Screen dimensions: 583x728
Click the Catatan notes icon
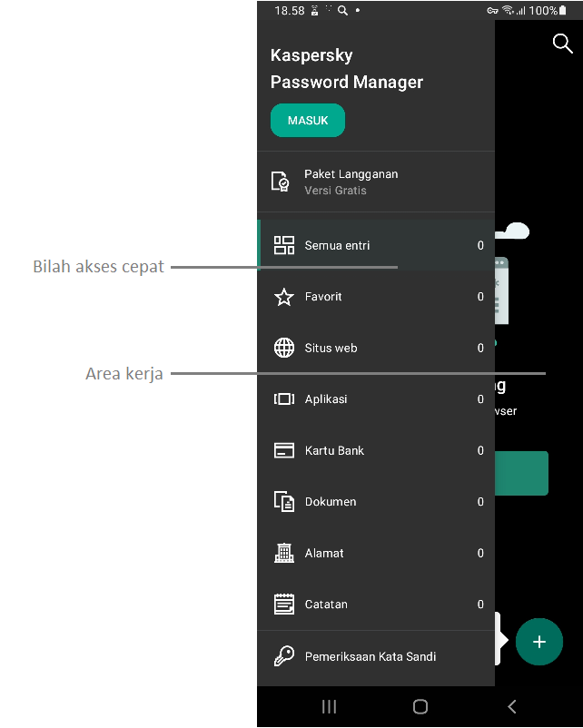pyautogui.click(x=284, y=604)
